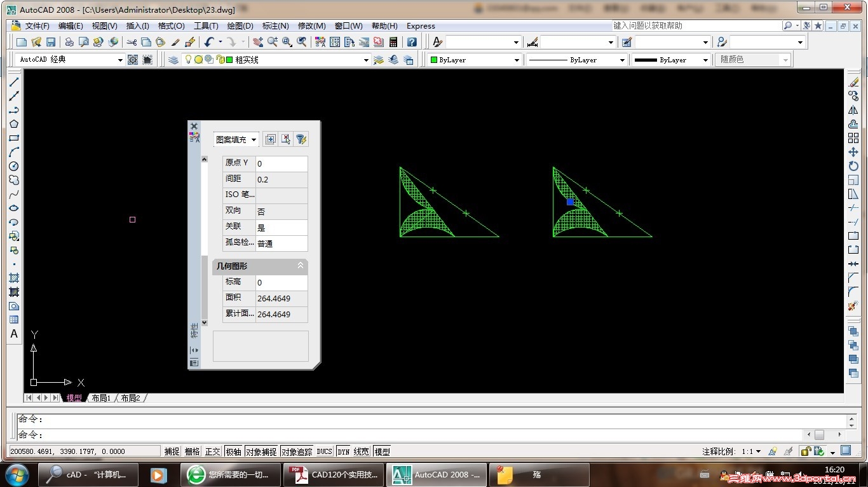Viewport: 868px width, 487px height.
Task: Toggle 对象追踪 object snap tracking
Action: [x=297, y=451]
